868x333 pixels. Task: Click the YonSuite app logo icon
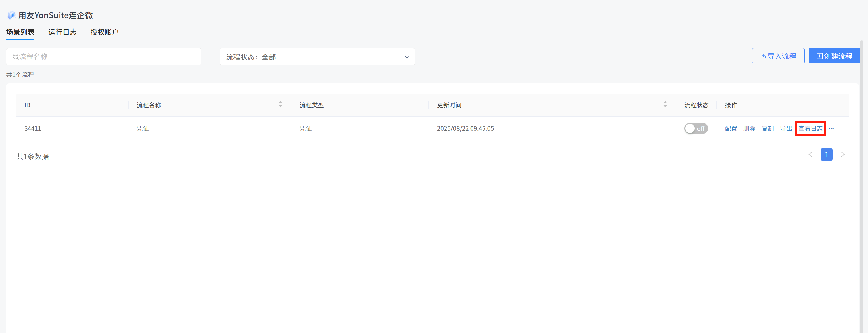tap(11, 15)
